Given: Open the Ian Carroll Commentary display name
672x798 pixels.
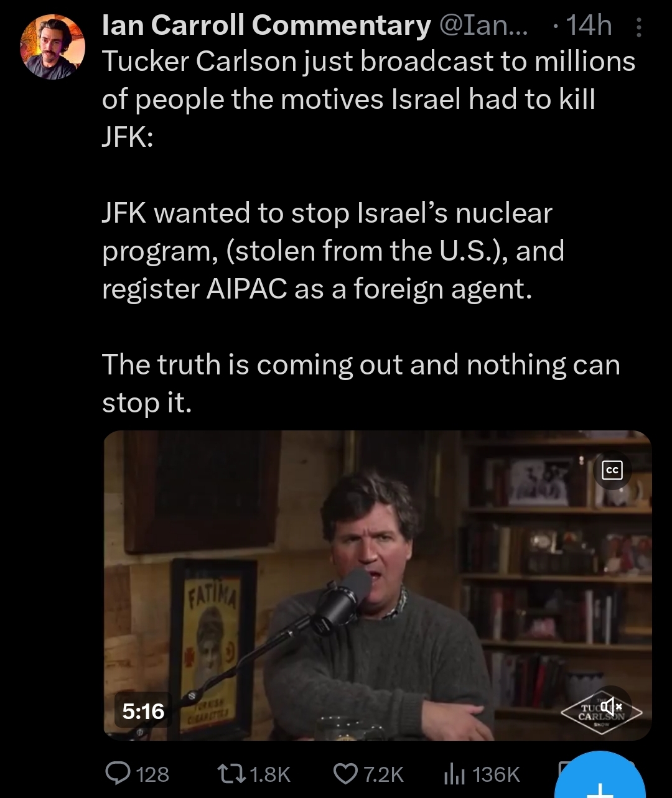Looking at the screenshot, I should pyautogui.click(x=266, y=26).
